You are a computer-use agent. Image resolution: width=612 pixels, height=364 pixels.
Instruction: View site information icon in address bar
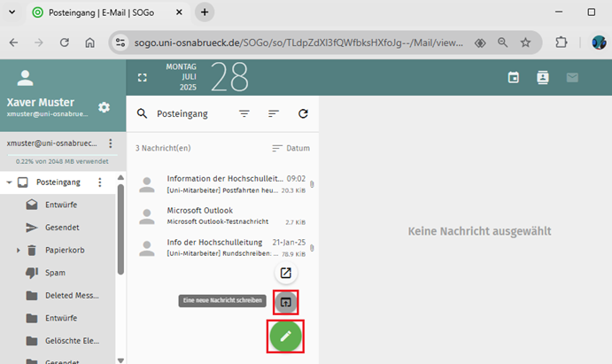coord(120,43)
